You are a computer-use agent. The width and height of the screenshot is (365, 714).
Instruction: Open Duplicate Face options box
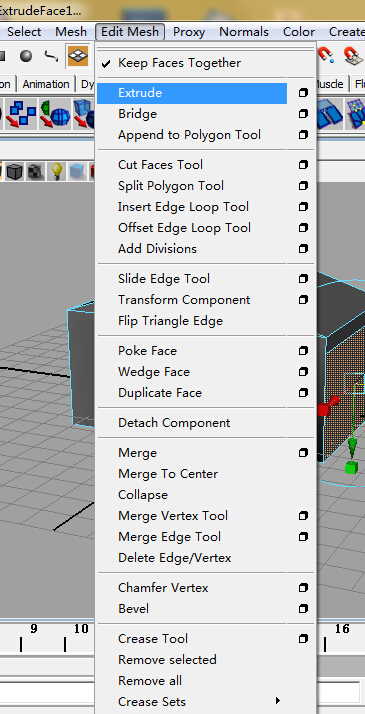coord(303,393)
